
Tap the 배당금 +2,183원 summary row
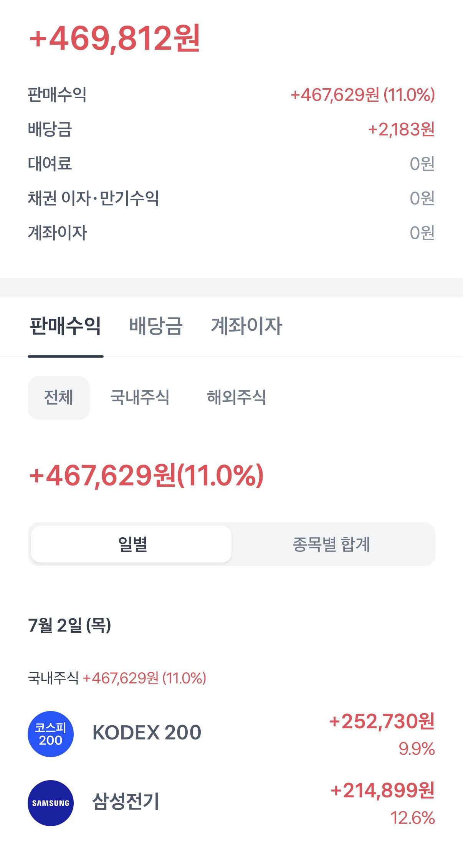tap(231, 129)
